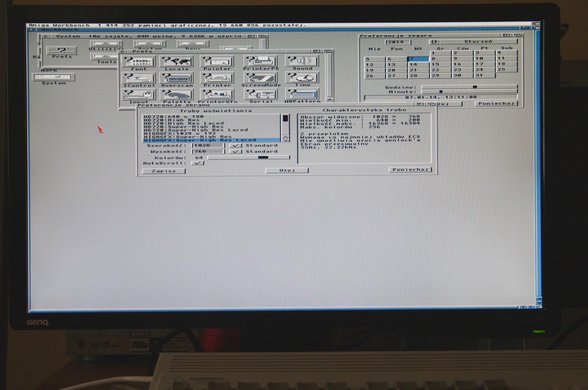Open the ScreenMode preferences icon
This screenshot has height=390, width=588.
[x=261, y=80]
